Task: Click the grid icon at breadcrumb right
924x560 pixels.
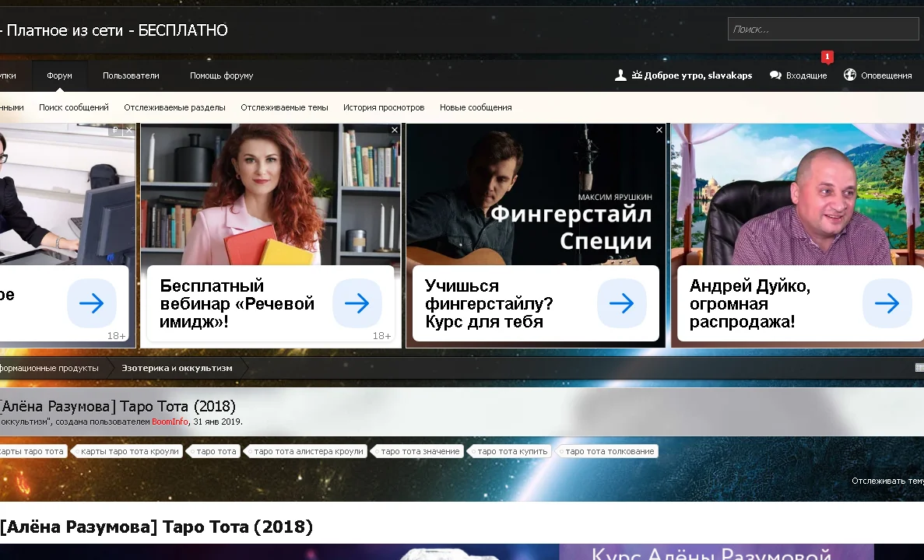Action: [x=919, y=368]
